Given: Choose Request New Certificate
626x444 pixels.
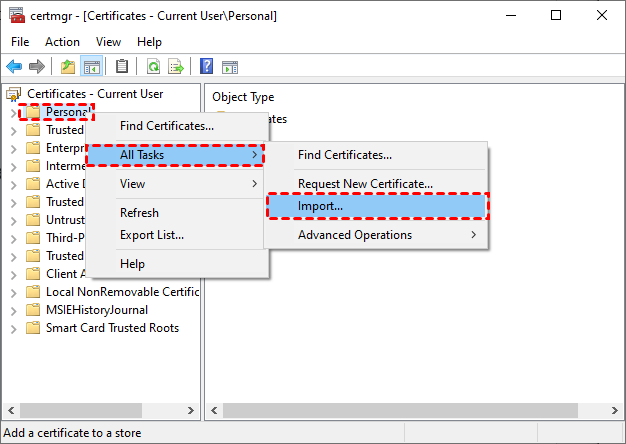Looking at the screenshot, I should (x=376, y=184).
